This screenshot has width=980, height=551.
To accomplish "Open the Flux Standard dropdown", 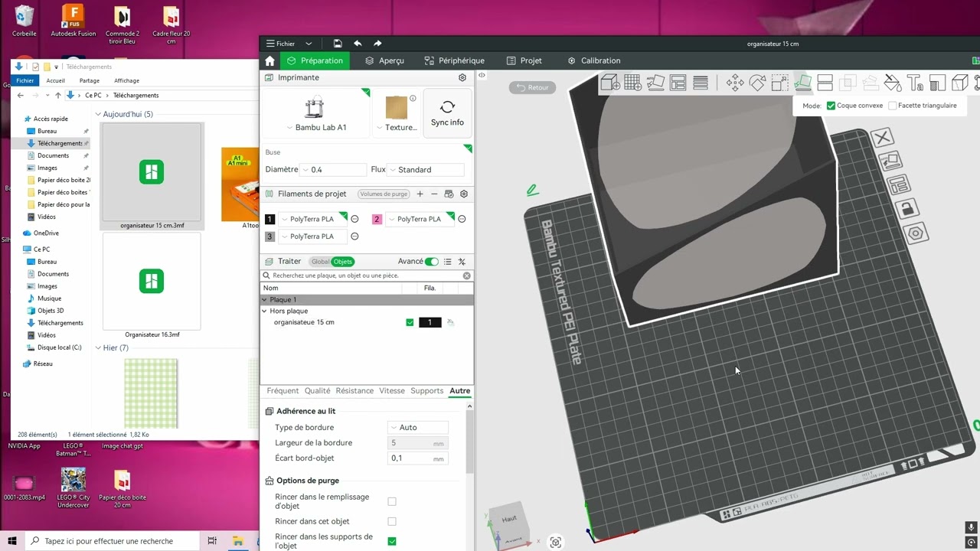I will point(426,170).
